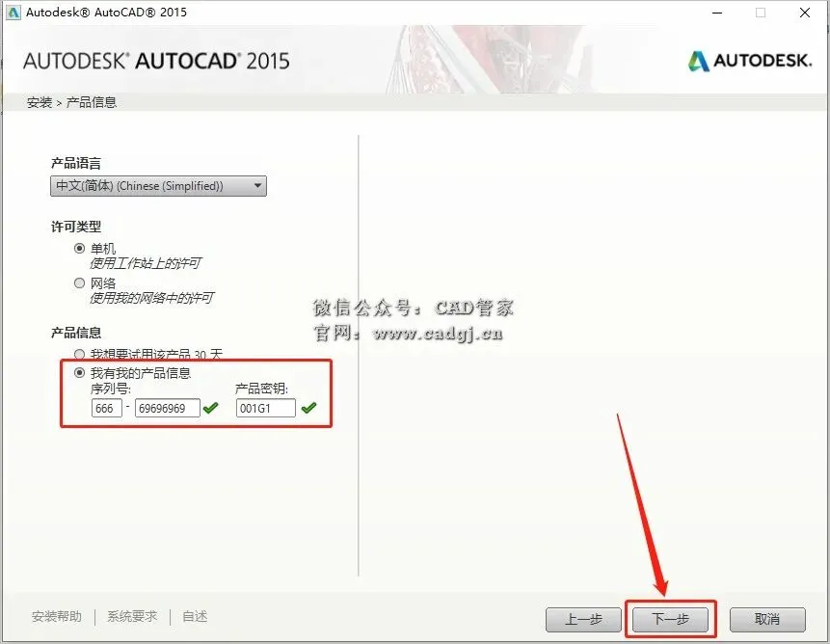Click the 下一步 next button
The height and width of the screenshot is (644, 830).
tap(670, 619)
